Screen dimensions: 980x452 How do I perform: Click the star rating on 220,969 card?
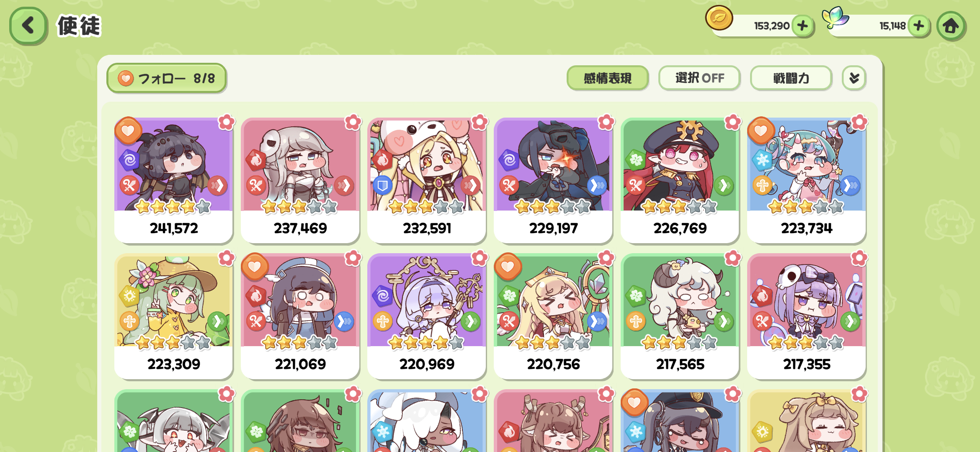(x=426, y=343)
